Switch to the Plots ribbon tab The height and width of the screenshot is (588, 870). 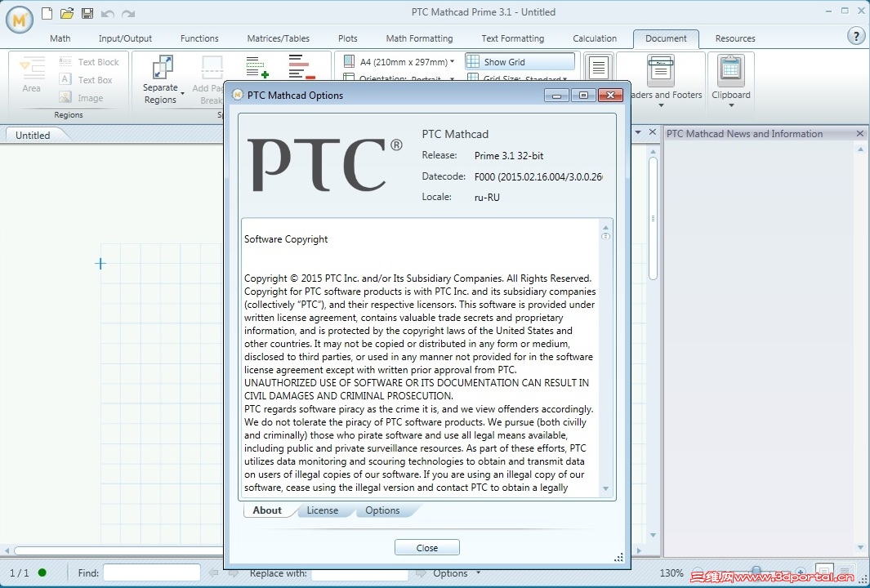[347, 38]
